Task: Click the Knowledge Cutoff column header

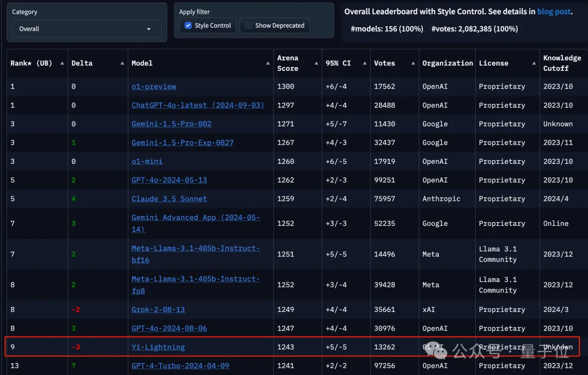Action: tap(562, 63)
